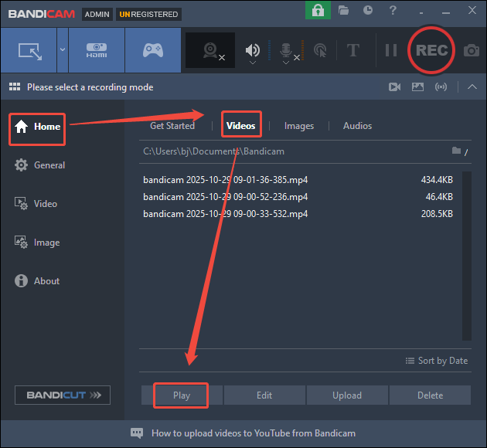Start recording with the REC button

click(x=431, y=50)
